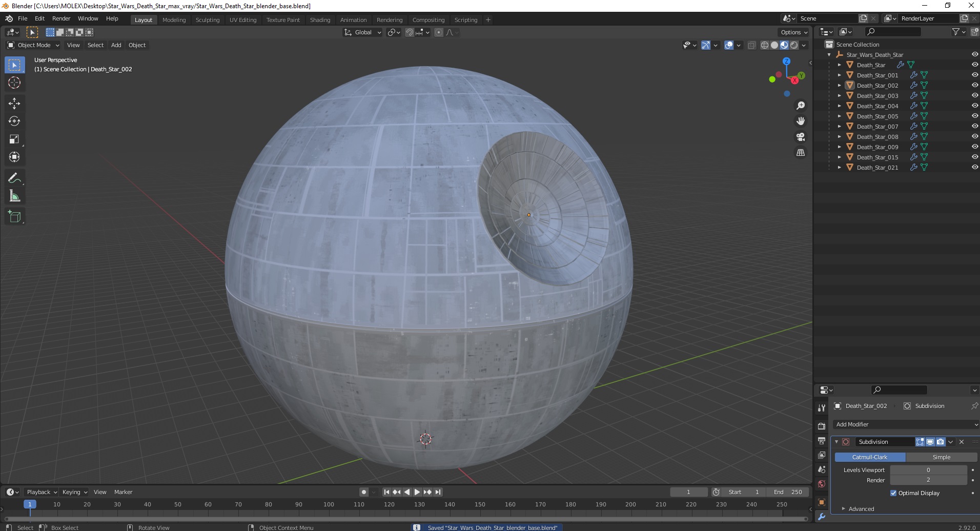Image resolution: width=980 pixels, height=531 pixels.
Task: Click the Levels Viewport value field
Action: pos(928,470)
